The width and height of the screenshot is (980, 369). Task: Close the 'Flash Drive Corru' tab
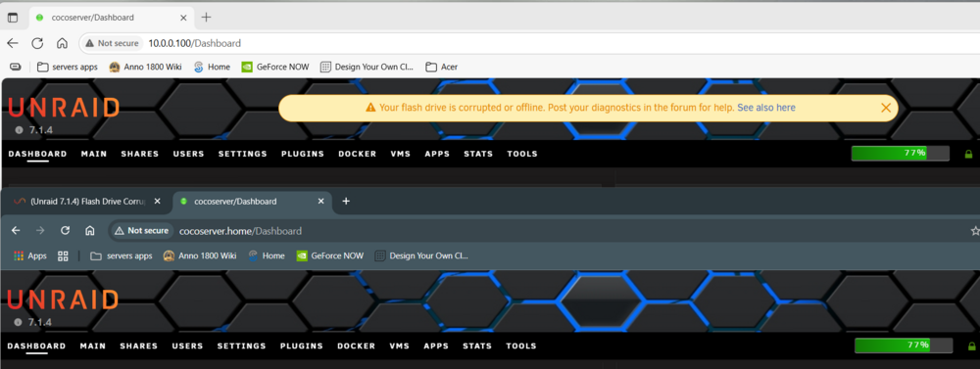click(x=158, y=202)
